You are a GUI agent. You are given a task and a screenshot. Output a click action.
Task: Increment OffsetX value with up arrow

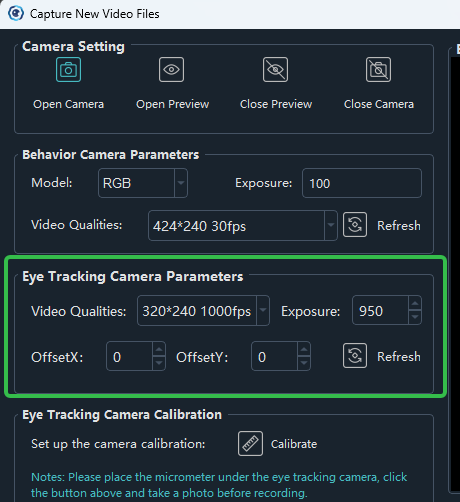(159, 349)
